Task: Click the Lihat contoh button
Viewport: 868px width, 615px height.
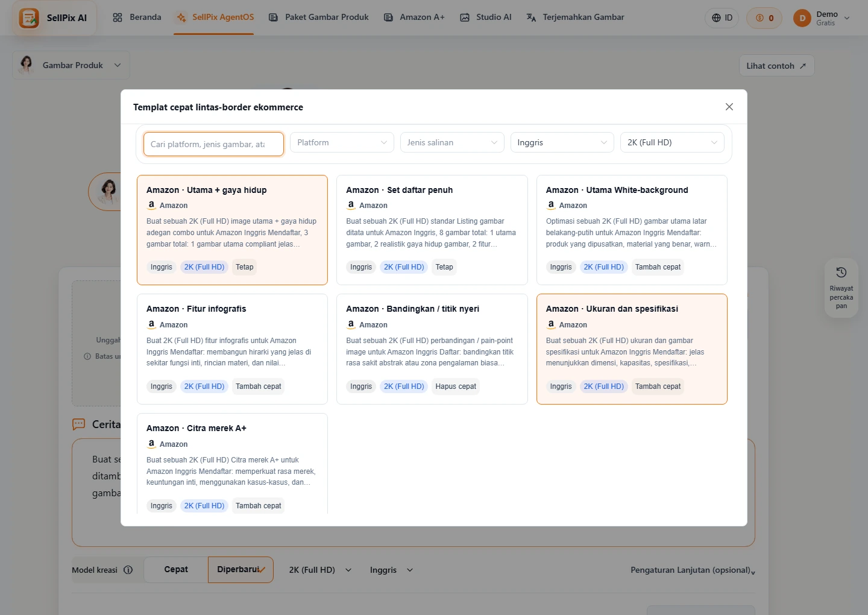Action: (x=776, y=66)
